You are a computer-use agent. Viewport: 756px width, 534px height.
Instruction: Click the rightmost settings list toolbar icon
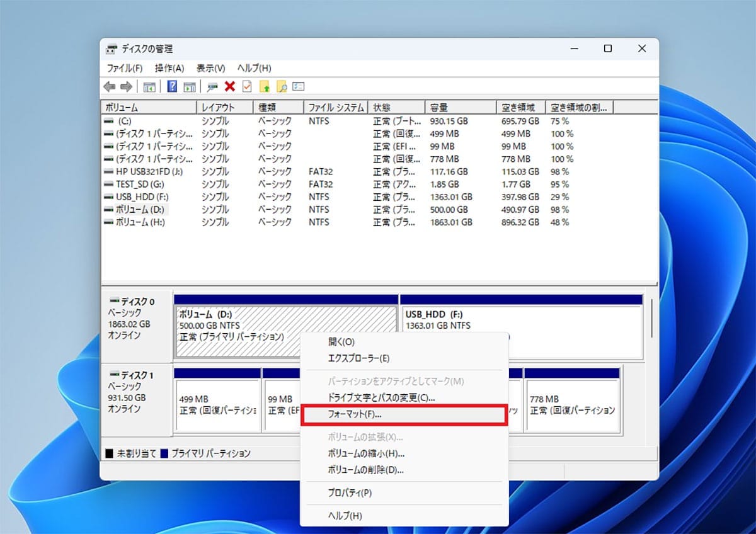(299, 86)
